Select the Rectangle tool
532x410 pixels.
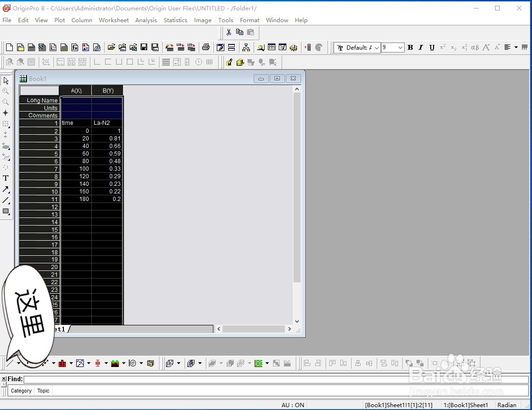tap(6, 211)
